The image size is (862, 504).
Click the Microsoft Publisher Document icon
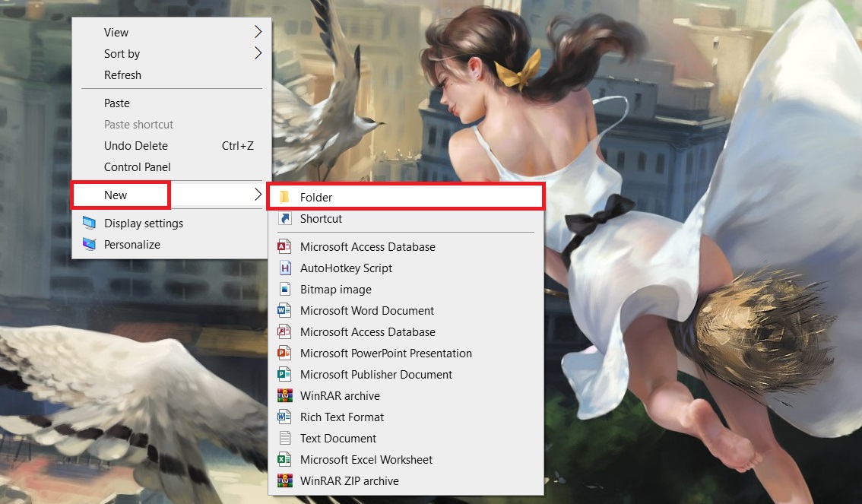pyautogui.click(x=285, y=375)
